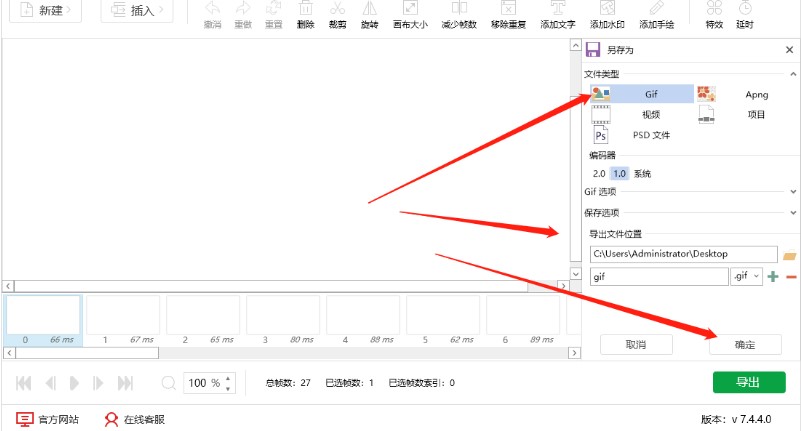The image size is (801, 431).
Task: Click the export folder path field
Action: [x=684, y=254]
